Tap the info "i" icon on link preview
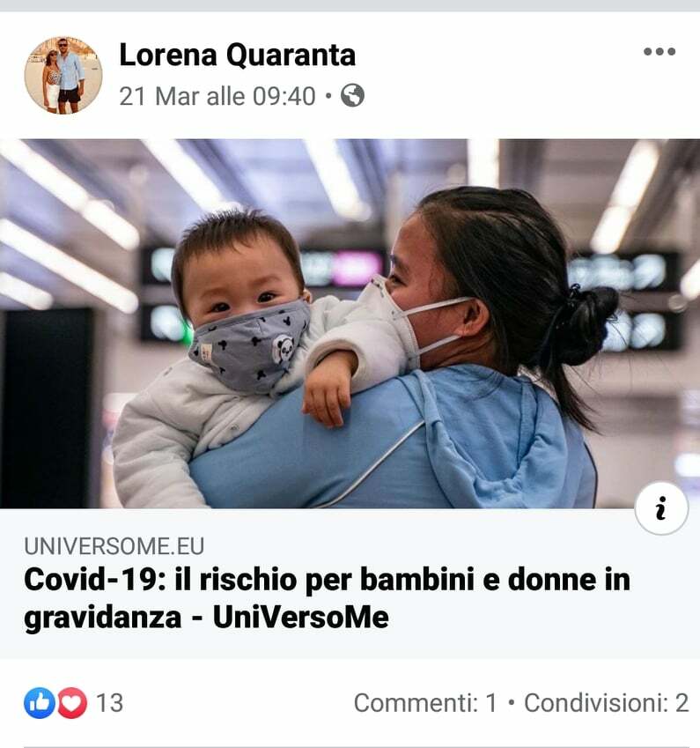 point(661,508)
